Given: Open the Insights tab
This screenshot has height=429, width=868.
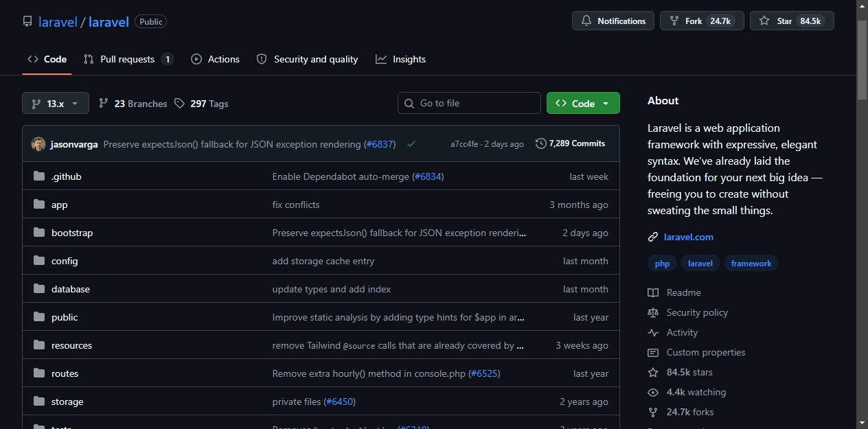Looking at the screenshot, I should tap(401, 59).
